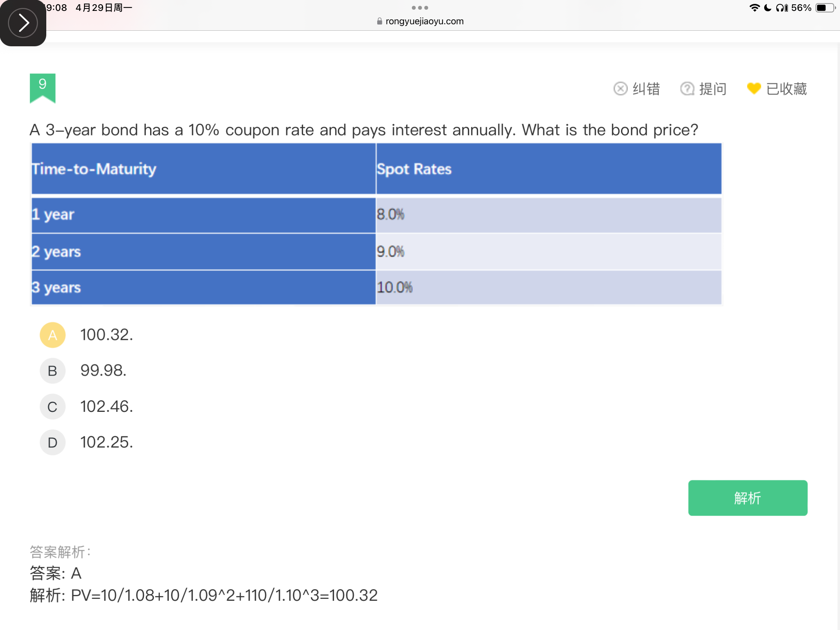Viewport: 840px width, 630px height.
Task: Select answer option C
Action: [52, 407]
